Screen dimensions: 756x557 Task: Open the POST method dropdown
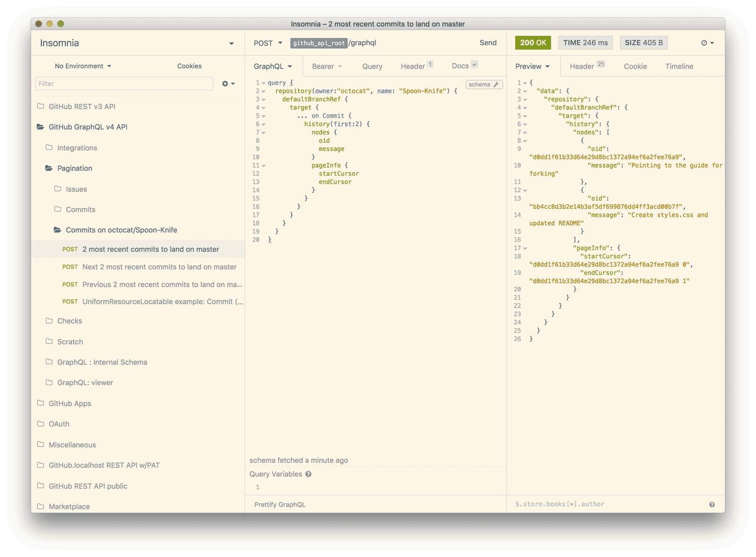268,43
